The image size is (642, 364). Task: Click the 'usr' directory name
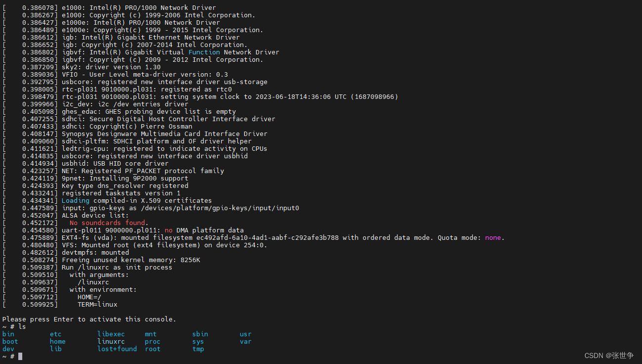(246, 334)
